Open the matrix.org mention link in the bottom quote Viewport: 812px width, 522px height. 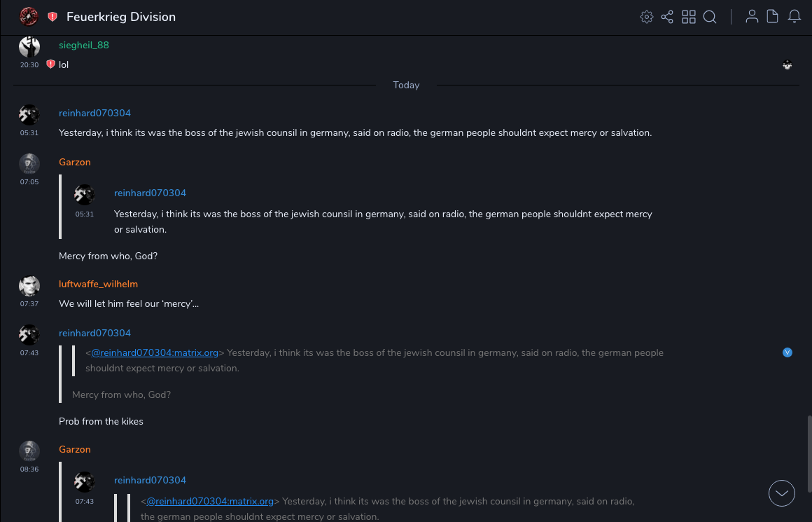(x=210, y=501)
